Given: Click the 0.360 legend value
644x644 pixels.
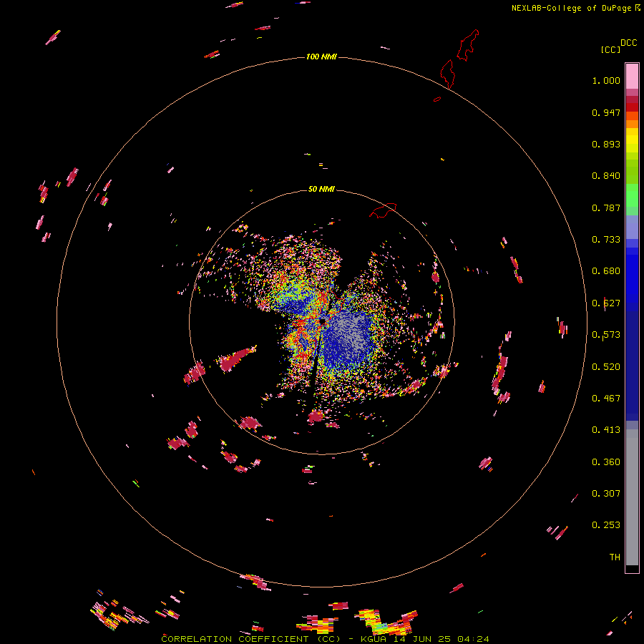Looking at the screenshot, I should (x=606, y=462).
